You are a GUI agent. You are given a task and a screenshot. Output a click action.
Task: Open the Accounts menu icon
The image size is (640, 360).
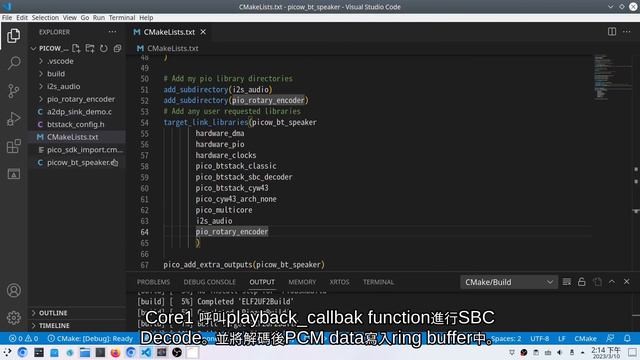13,290
